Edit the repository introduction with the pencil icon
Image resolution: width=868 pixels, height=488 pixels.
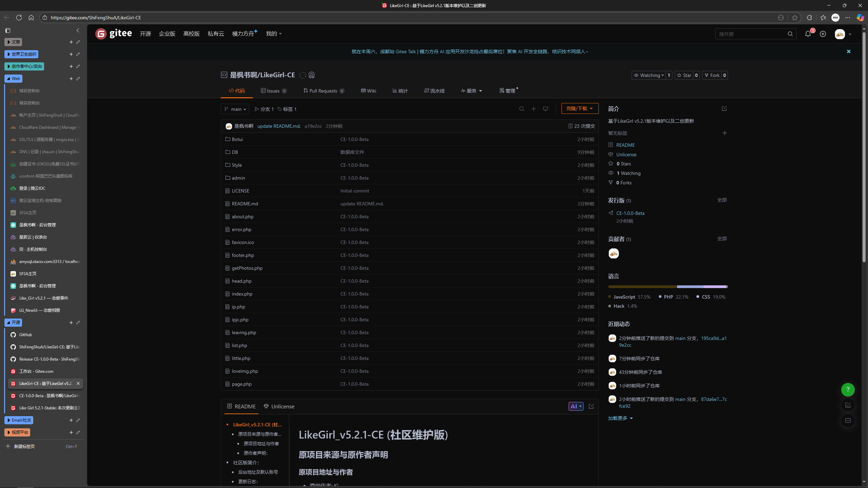click(724, 108)
